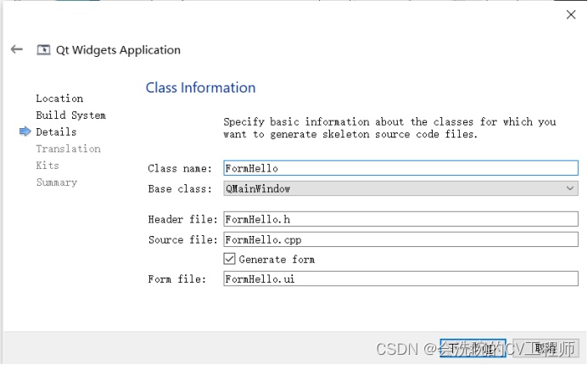Screen dimensions: 588x365
Task: Click into the Source file field FormHello.cpp
Action: point(400,239)
